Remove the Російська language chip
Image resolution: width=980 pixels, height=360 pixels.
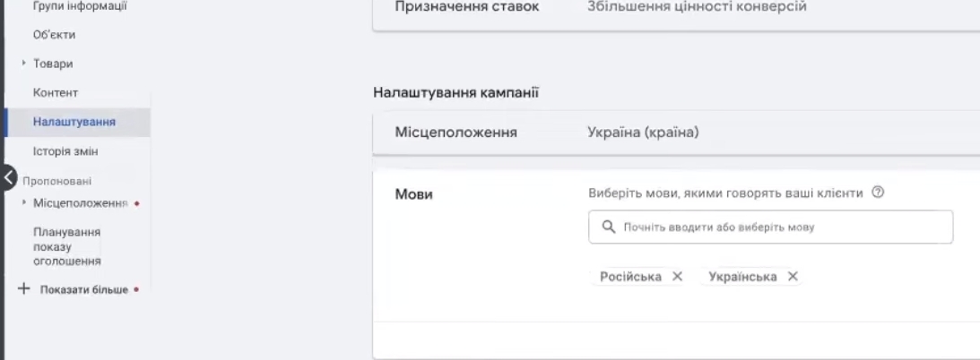pos(678,277)
